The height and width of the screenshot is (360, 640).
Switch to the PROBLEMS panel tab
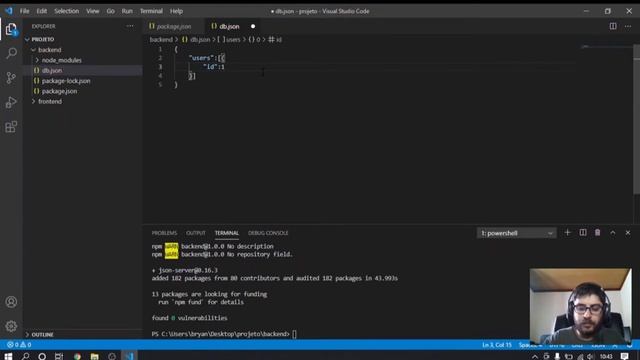coord(164,233)
